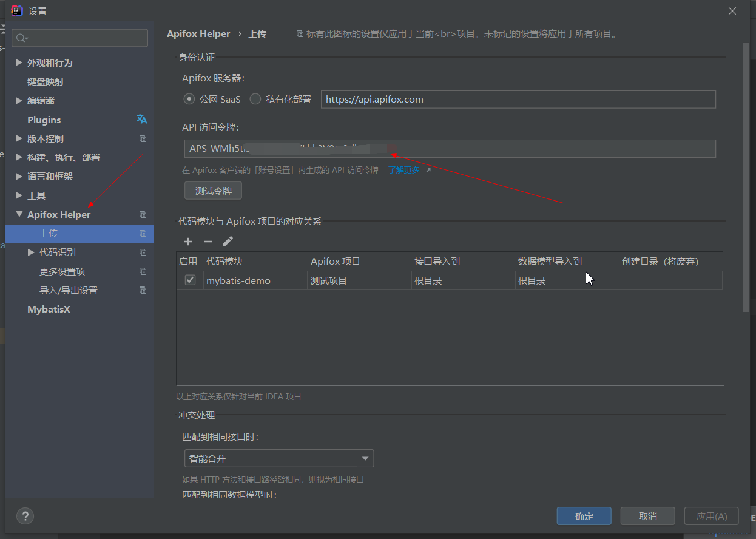The image size is (756, 539).
Task: Select the 上传 settings page
Action: pos(79,233)
